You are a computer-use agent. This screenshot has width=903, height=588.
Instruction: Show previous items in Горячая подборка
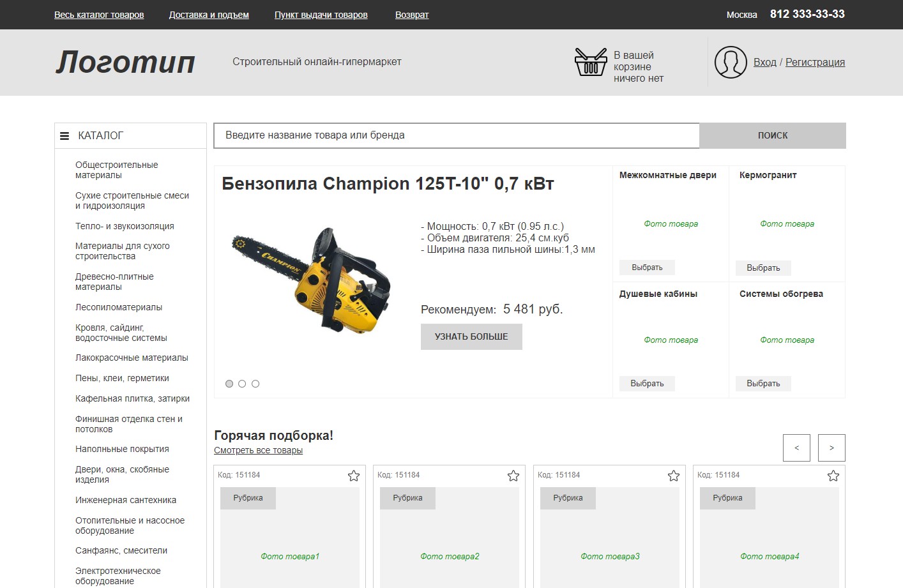click(796, 448)
